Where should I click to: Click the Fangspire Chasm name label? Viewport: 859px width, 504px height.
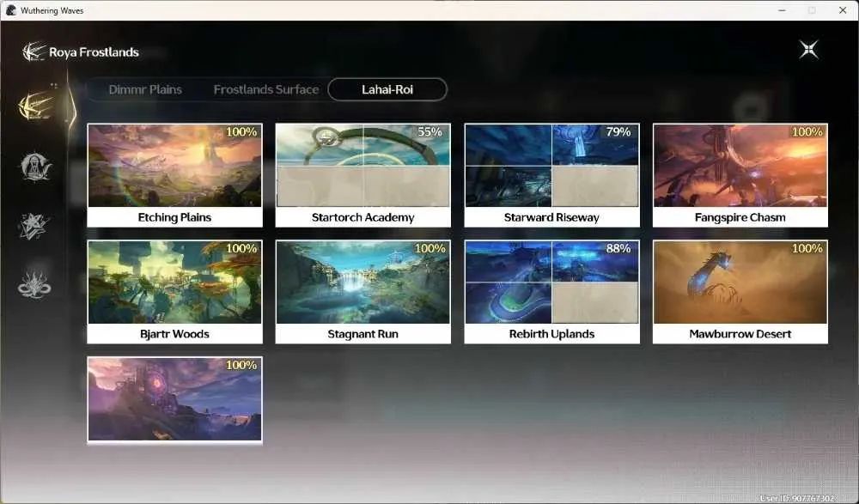740,217
